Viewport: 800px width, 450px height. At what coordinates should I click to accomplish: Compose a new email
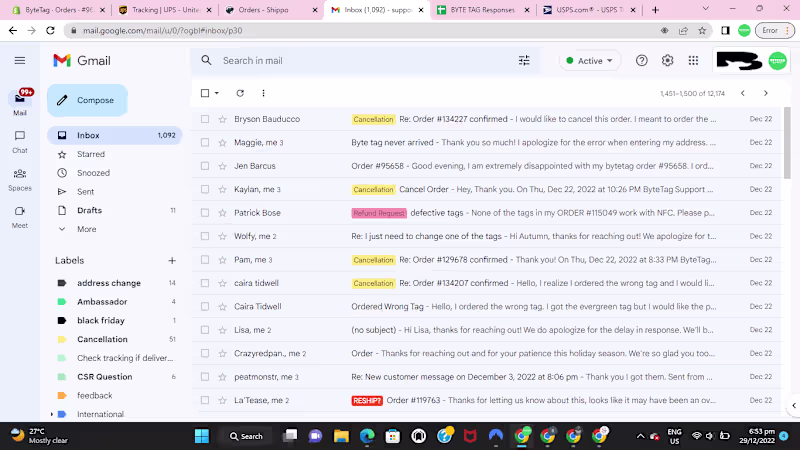[x=87, y=101]
